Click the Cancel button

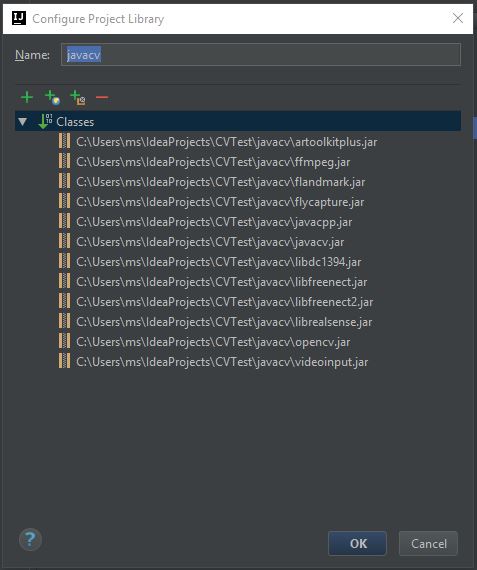tap(428, 543)
